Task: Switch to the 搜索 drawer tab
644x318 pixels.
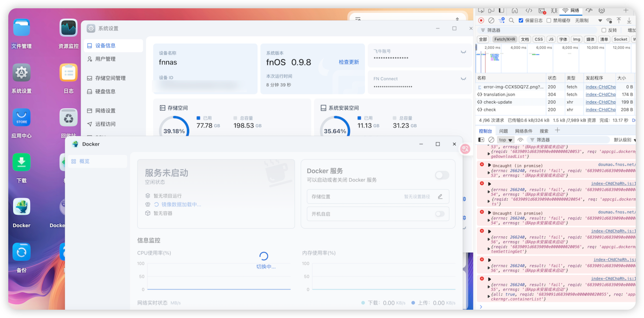Action: coord(544,131)
